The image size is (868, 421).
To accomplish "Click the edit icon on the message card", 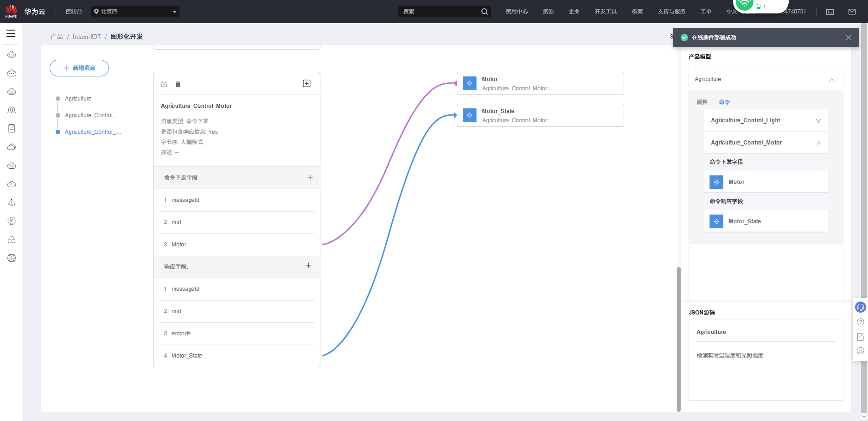I will (x=164, y=84).
